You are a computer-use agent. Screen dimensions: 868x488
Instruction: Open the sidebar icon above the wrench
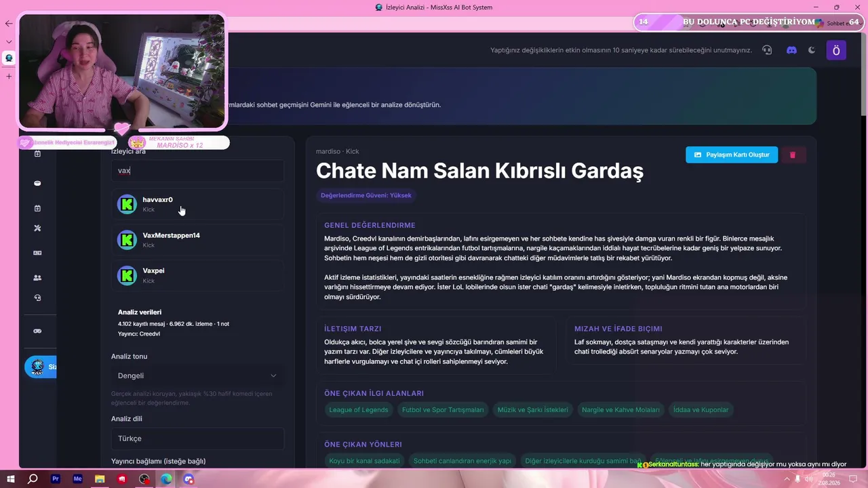coord(37,208)
